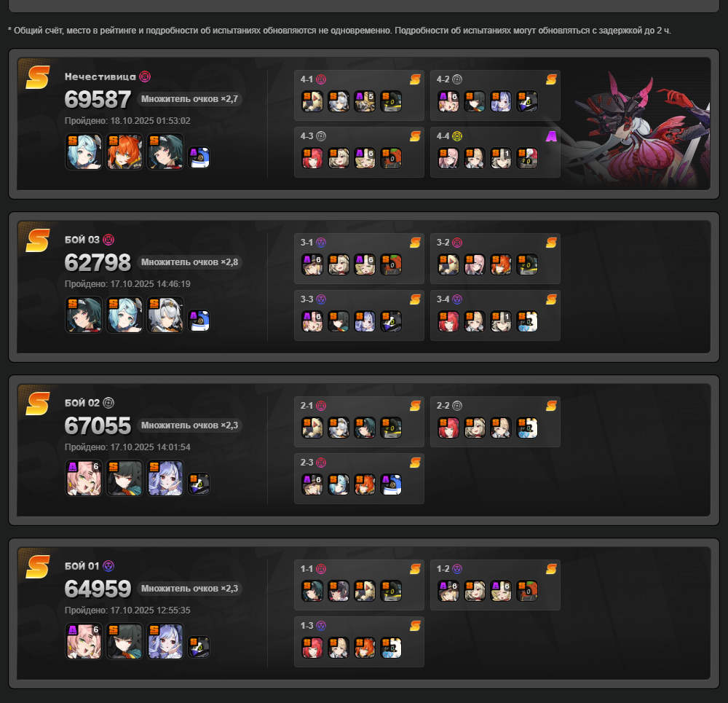Click the Множитель очков ×2,8 badge
Screen dimensions: 728x703
tap(189, 262)
